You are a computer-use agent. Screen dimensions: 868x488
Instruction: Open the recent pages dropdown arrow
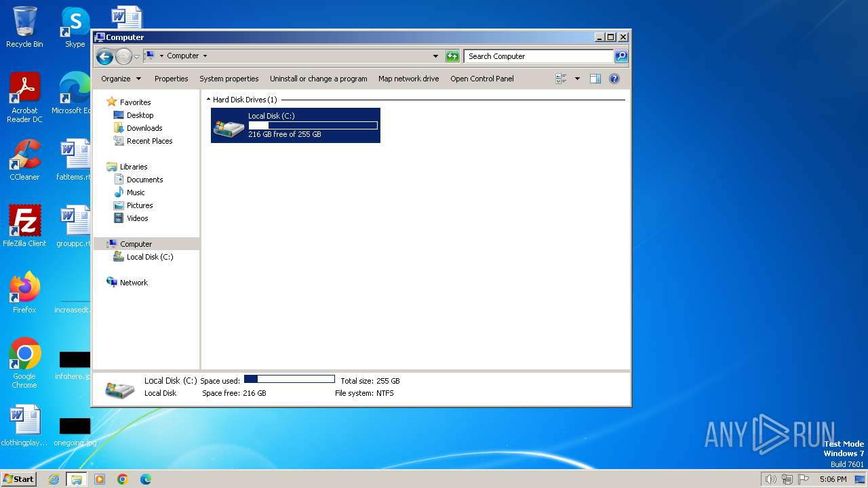click(136, 56)
